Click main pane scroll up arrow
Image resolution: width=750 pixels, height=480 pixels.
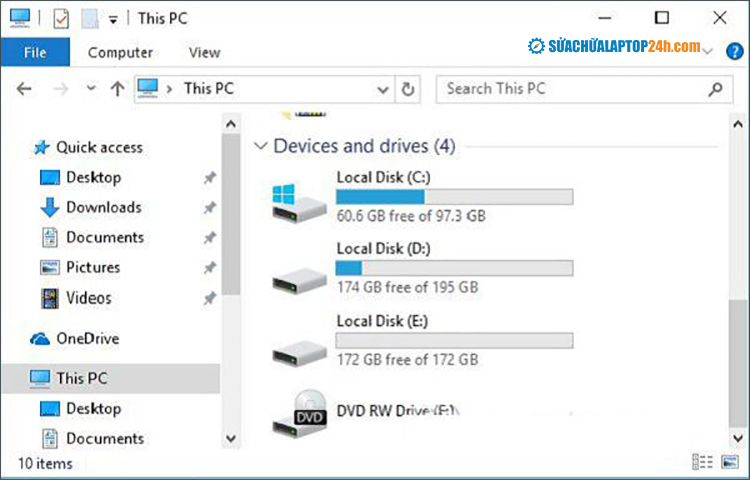738,124
